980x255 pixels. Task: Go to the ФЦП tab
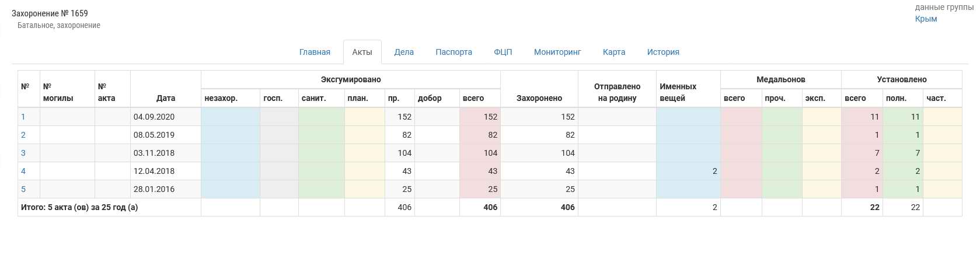click(503, 52)
